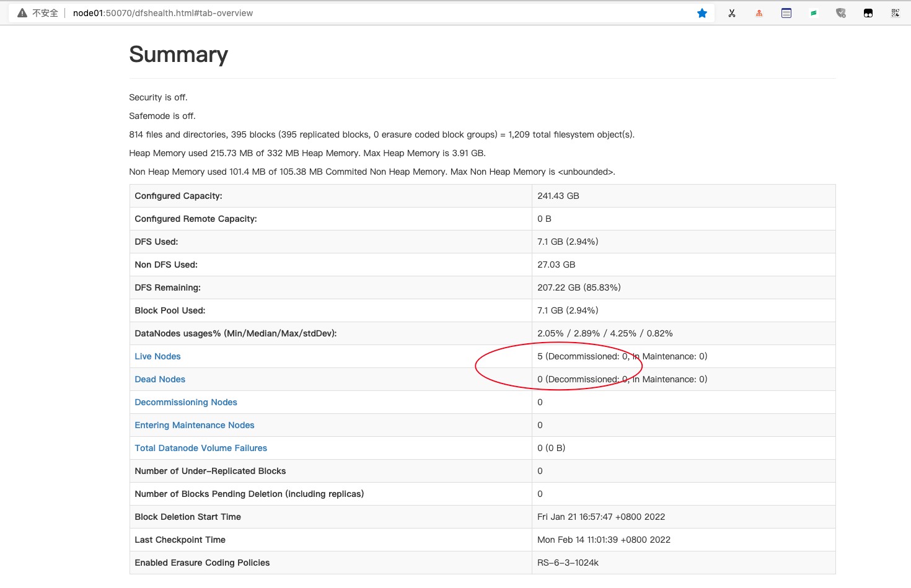911x588 pixels.
Task: Click the scissors extension icon
Action: (x=732, y=13)
